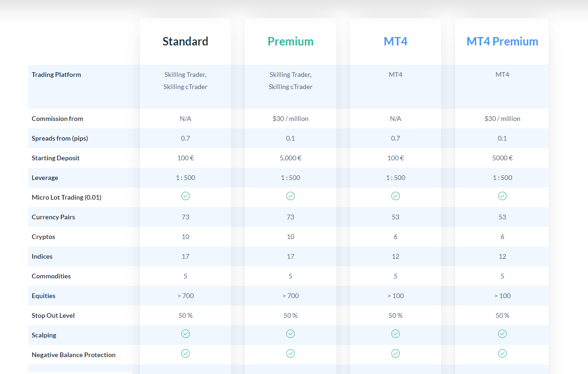
Task: Click the 73 currency pairs under Standard
Action: pos(185,217)
